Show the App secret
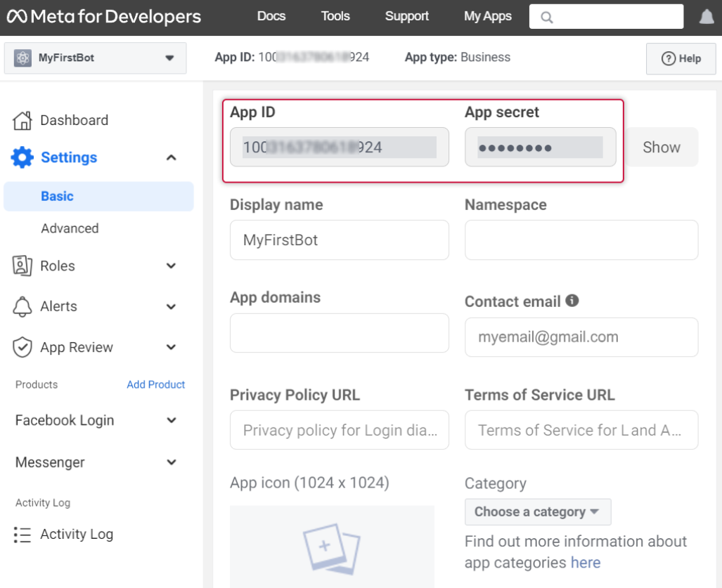722x588 pixels. click(x=661, y=147)
